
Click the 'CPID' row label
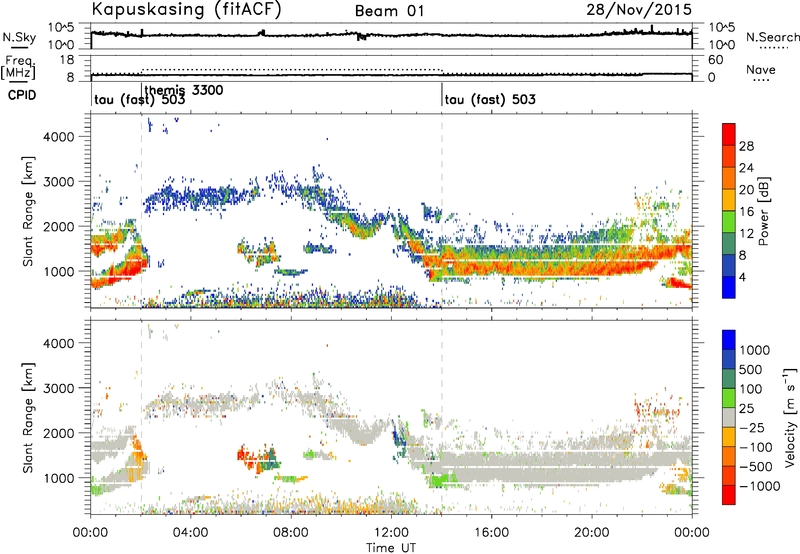click(22, 95)
